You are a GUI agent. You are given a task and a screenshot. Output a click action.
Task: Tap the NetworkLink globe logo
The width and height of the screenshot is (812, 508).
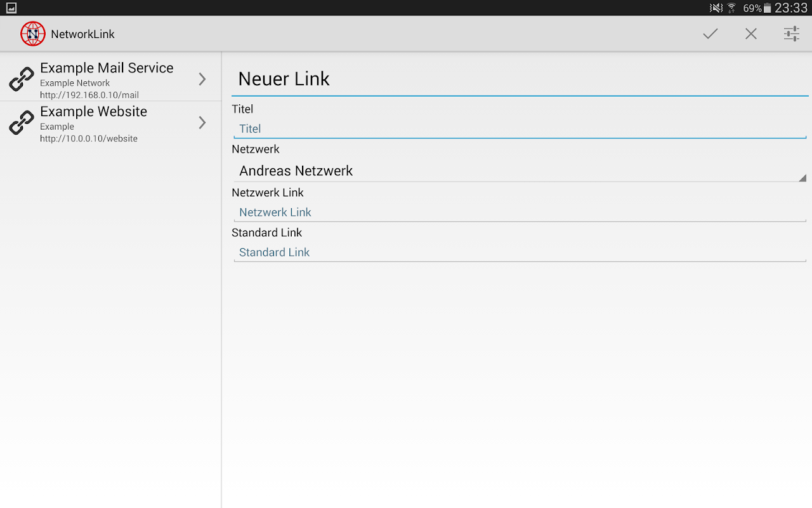pos(33,34)
